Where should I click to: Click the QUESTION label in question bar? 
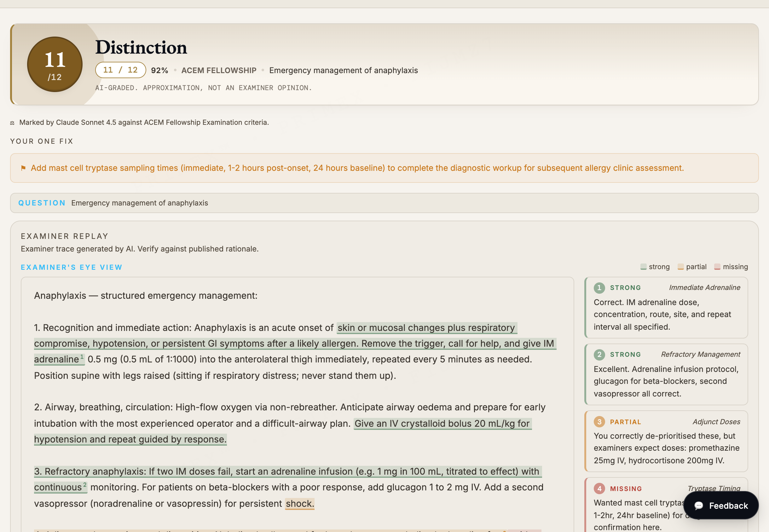[42, 203]
